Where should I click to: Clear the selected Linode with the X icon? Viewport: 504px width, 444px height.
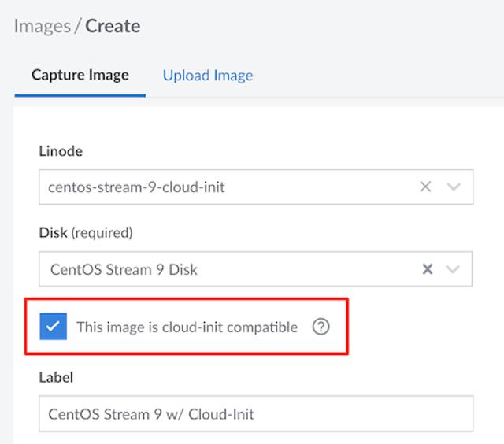point(425,187)
